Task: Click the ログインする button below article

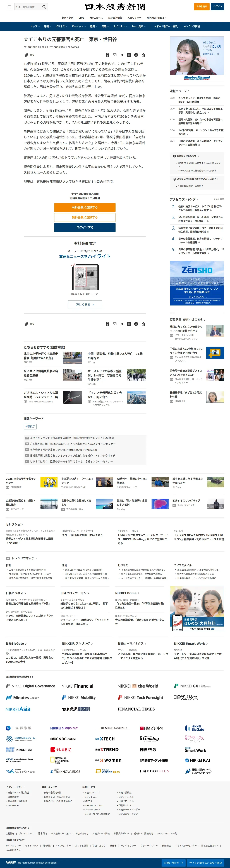Action: click(x=85, y=228)
